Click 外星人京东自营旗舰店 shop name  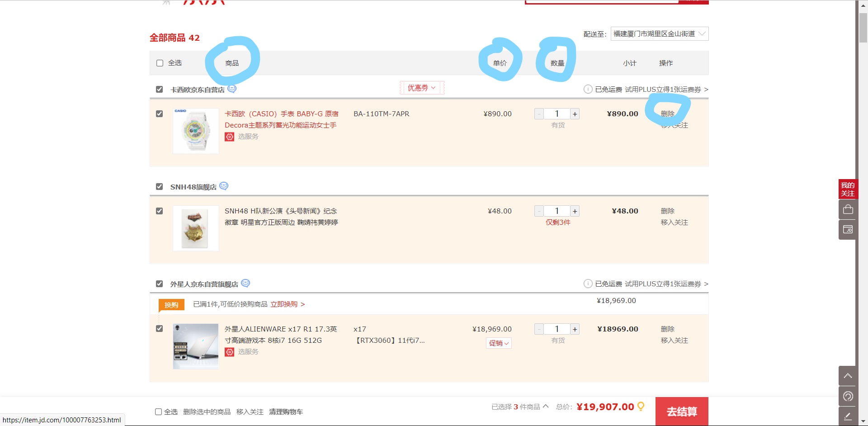tap(204, 284)
